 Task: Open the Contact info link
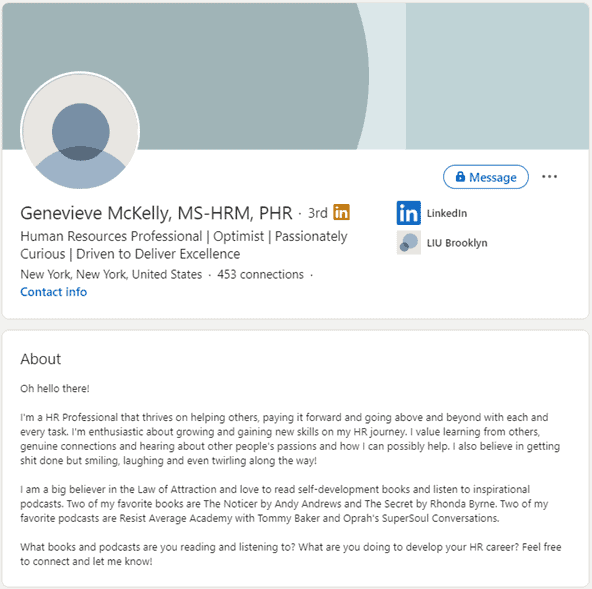(x=54, y=292)
